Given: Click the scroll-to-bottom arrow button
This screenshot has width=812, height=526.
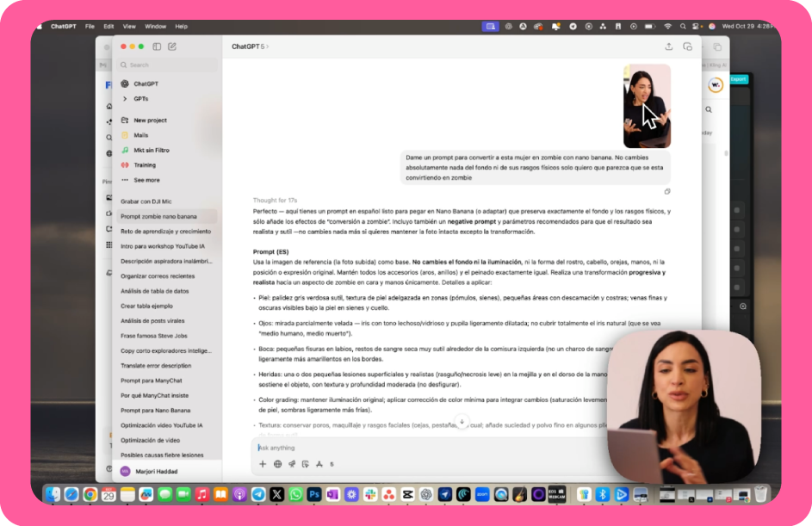Looking at the screenshot, I should coord(462,422).
